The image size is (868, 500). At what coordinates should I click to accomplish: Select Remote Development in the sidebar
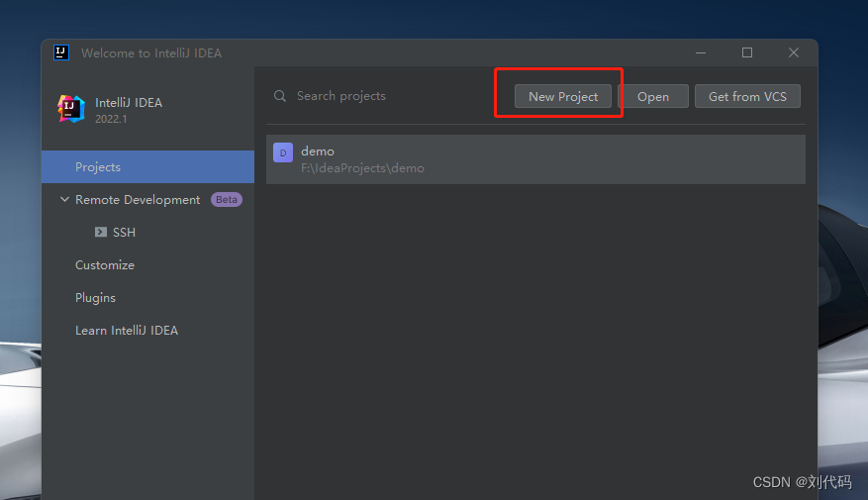[138, 199]
